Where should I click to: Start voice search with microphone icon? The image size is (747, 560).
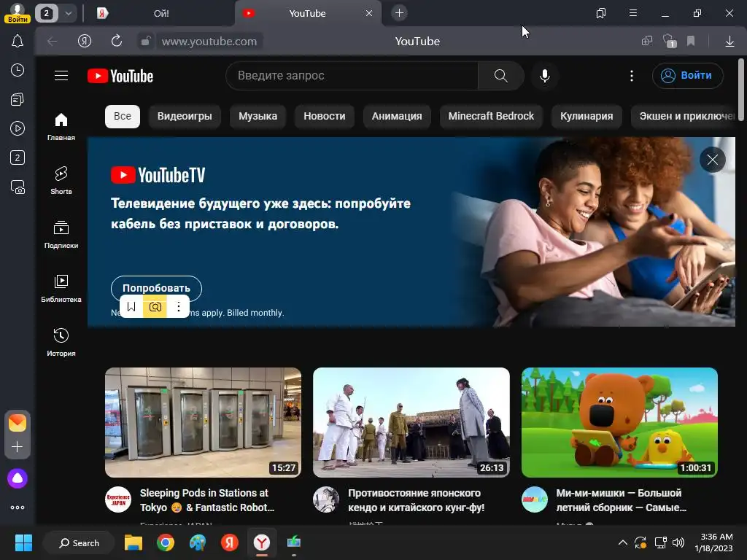pyautogui.click(x=544, y=76)
